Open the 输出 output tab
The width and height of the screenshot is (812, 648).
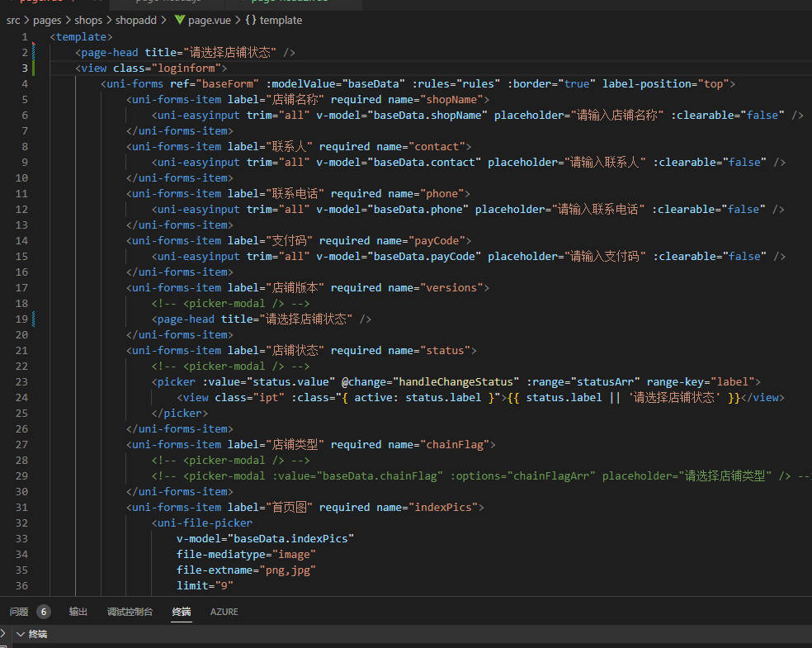coord(78,612)
